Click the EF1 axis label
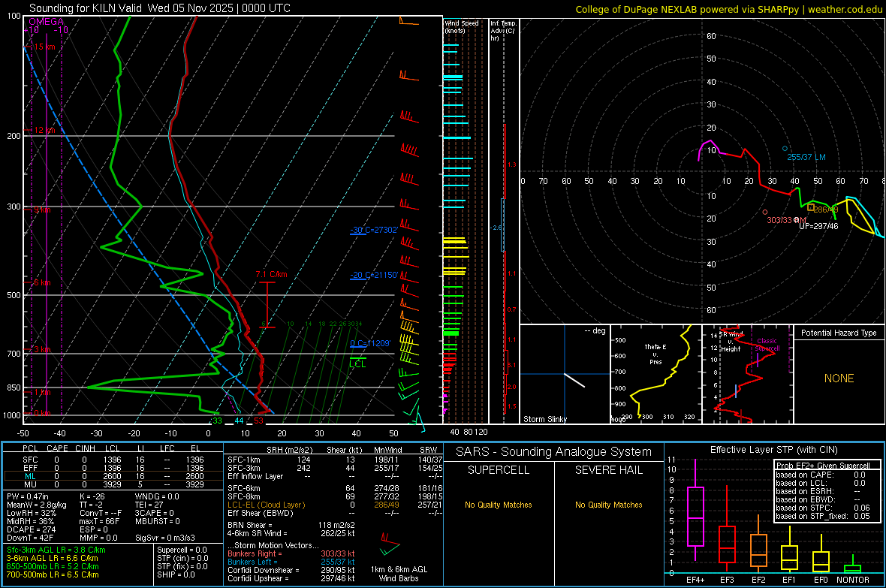 [x=789, y=580]
